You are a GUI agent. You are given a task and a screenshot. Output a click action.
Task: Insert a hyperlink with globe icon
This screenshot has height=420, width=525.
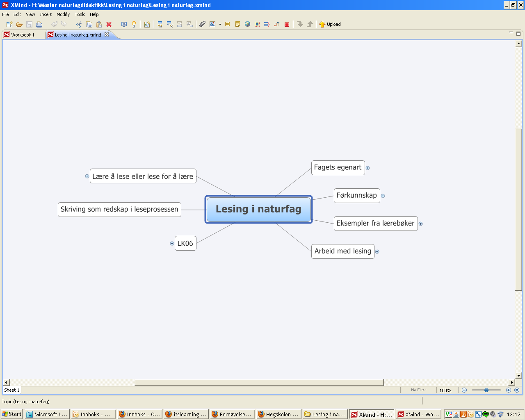pos(247,24)
